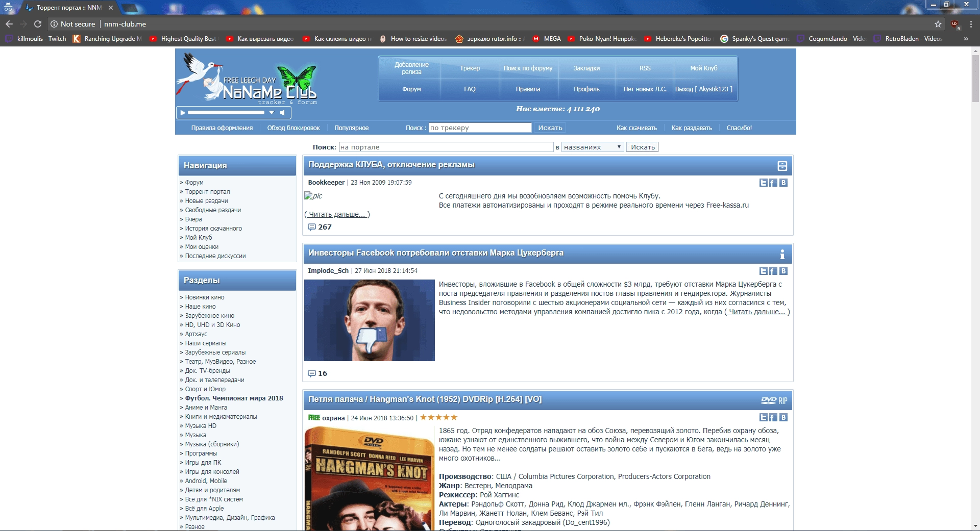The width and height of the screenshot is (980, 531).
Task: Click 'Нет новых Л.С.' messages link
Action: [x=645, y=89]
